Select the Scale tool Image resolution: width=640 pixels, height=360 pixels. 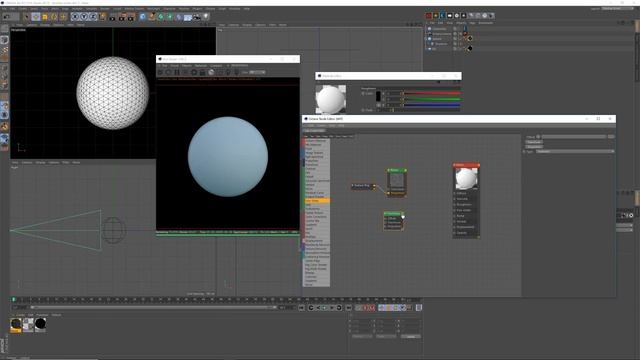coord(45,17)
